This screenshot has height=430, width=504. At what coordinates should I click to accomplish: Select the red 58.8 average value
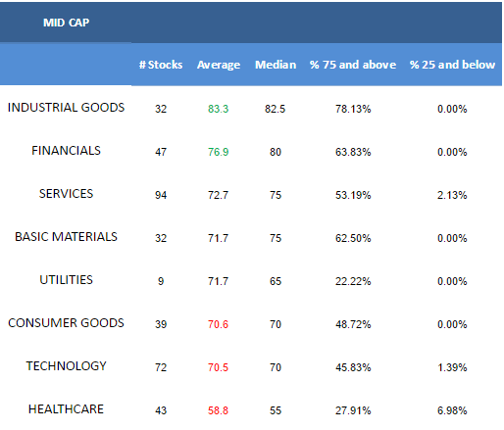click(x=218, y=410)
